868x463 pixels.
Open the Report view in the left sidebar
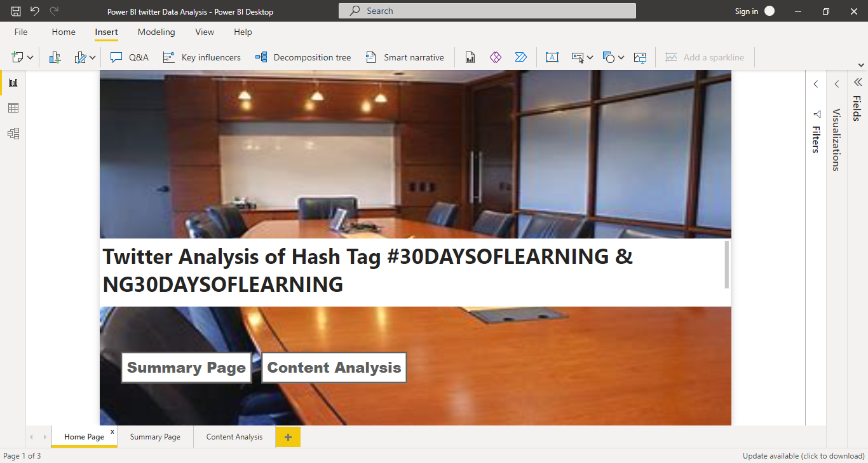click(13, 82)
